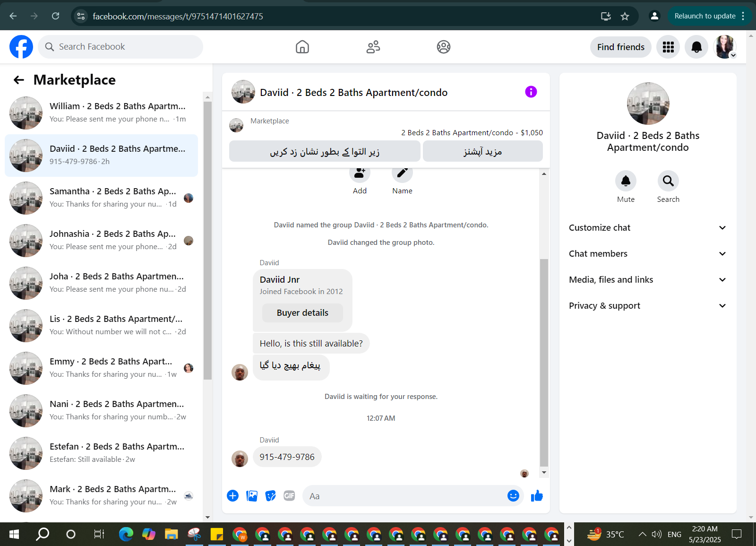The width and height of the screenshot is (756, 546).
Task: Edit the chat Name pencil icon
Action: click(402, 173)
